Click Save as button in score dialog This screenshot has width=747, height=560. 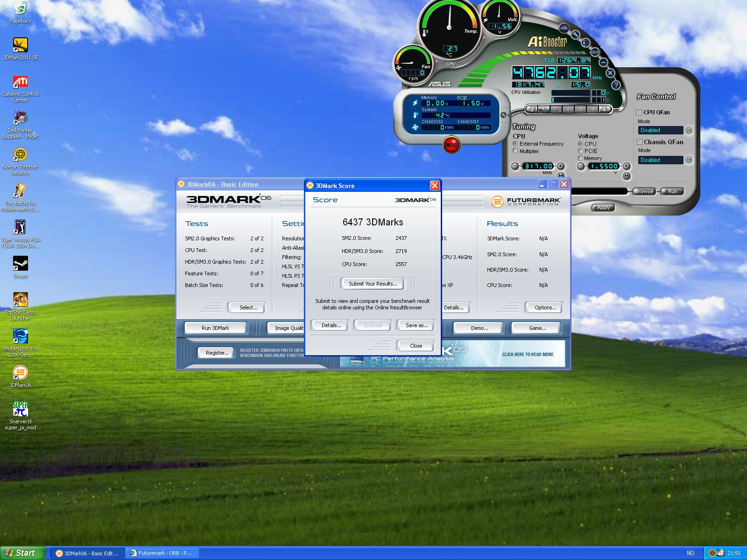[416, 325]
